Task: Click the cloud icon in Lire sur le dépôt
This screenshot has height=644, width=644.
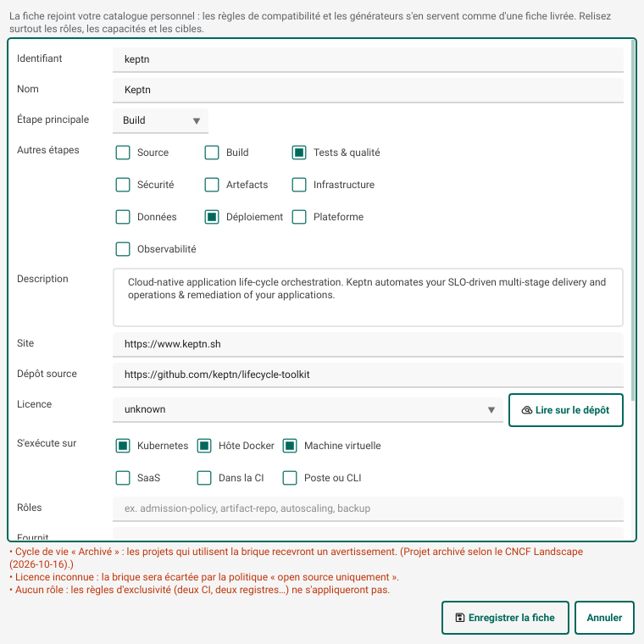Action: pyautogui.click(x=526, y=410)
